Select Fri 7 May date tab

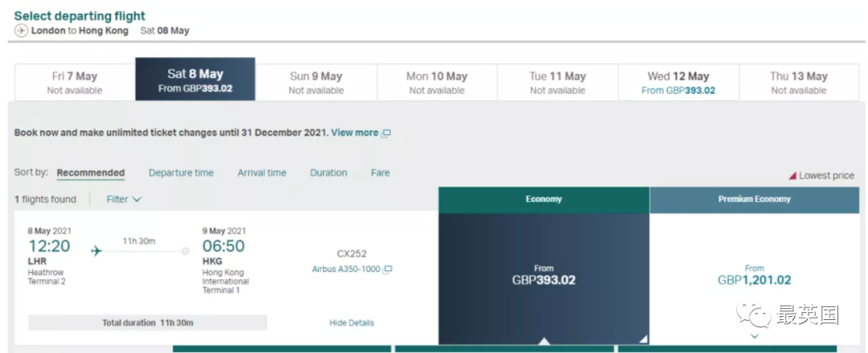[x=75, y=82]
